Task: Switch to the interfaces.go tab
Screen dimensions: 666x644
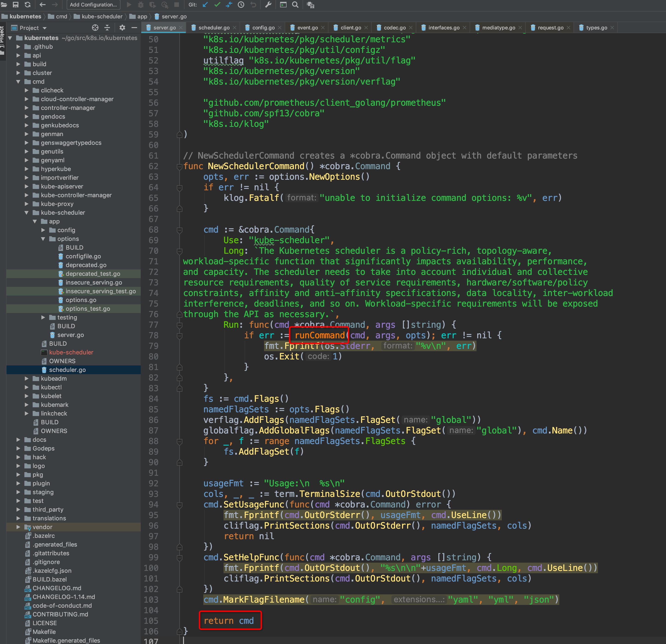Action: click(x=443, y=28)
